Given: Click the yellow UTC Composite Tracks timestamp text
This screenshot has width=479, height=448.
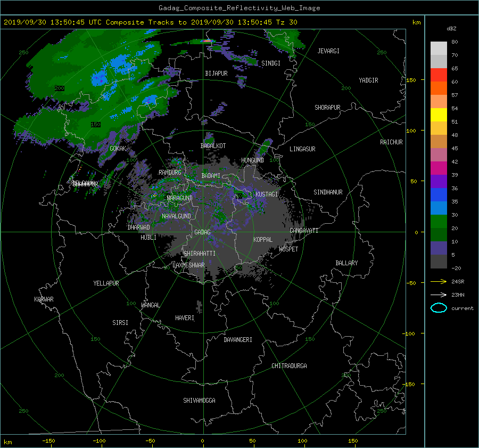Looking at the screenshot, I should (150, 22).
